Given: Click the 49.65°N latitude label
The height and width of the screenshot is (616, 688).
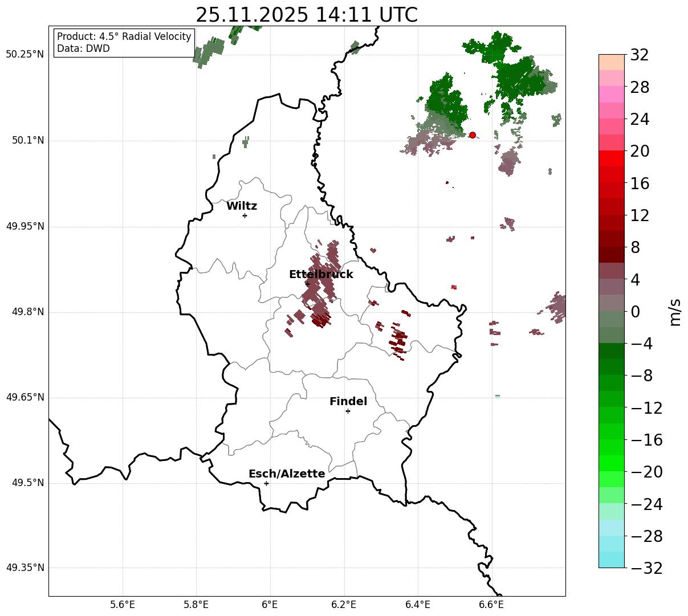Looking at the screenshot, I should [x=25, y=397].
